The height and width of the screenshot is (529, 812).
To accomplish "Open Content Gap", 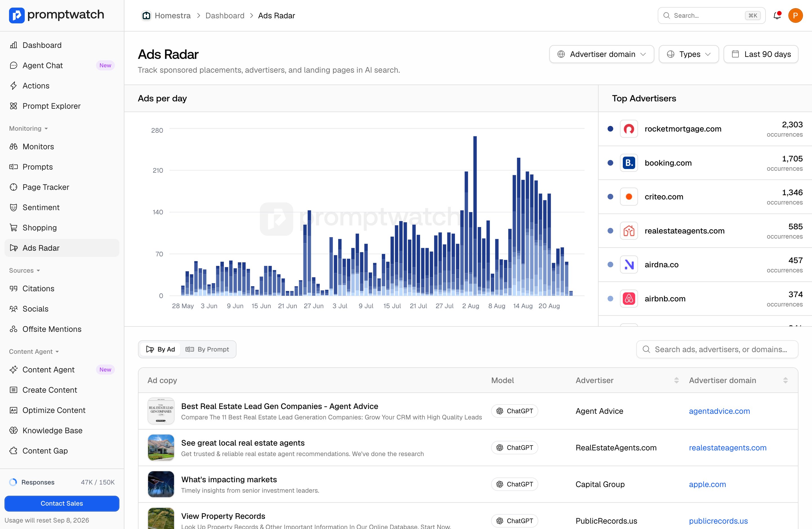I will (x=62, y=450).
